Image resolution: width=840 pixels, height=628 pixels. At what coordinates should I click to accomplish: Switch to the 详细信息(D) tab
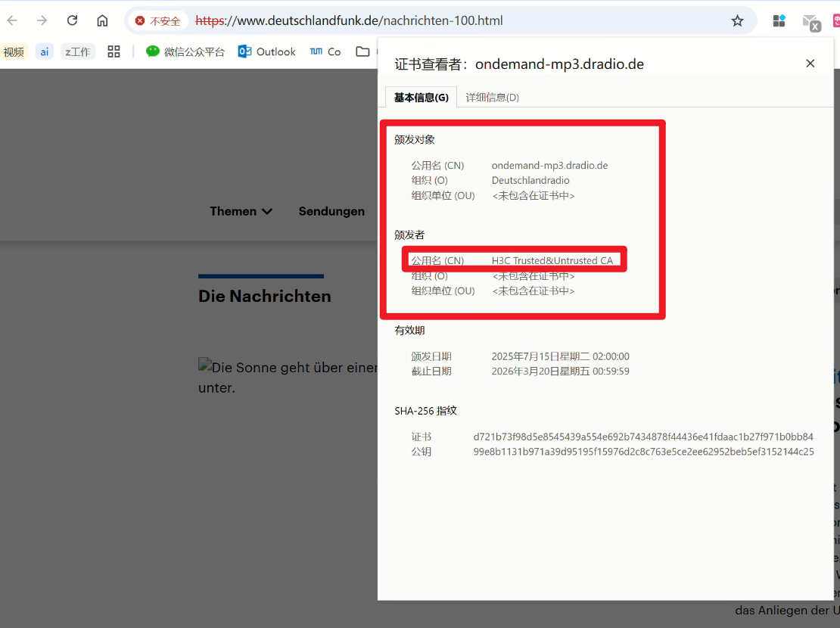493,98
